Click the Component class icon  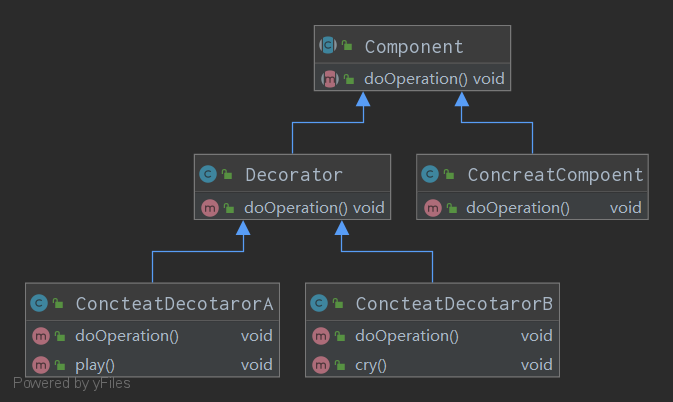pos(328,46)
